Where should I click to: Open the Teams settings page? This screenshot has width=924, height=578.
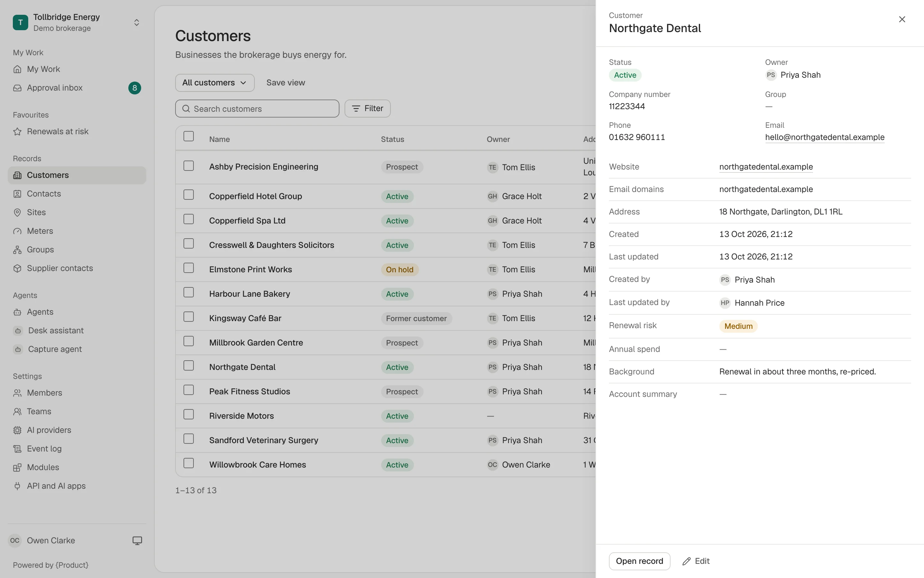(77, 412)
